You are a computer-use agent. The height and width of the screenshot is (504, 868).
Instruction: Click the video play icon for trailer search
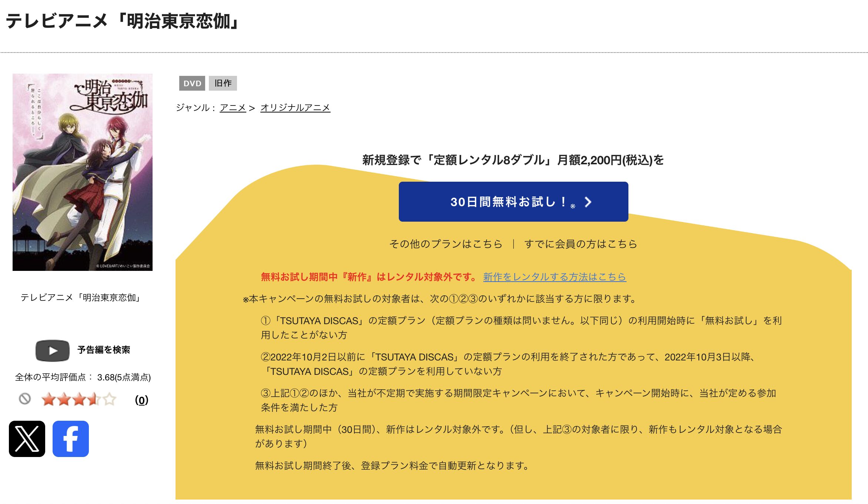coord(53,350)
